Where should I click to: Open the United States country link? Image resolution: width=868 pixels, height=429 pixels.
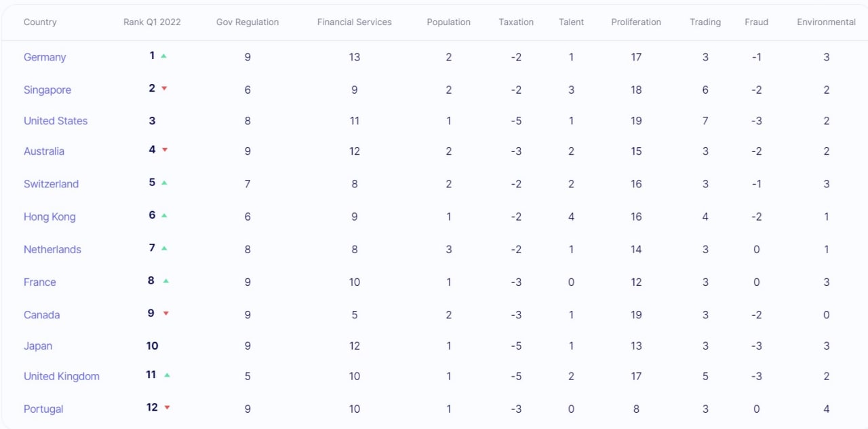[x=56, y=121]
